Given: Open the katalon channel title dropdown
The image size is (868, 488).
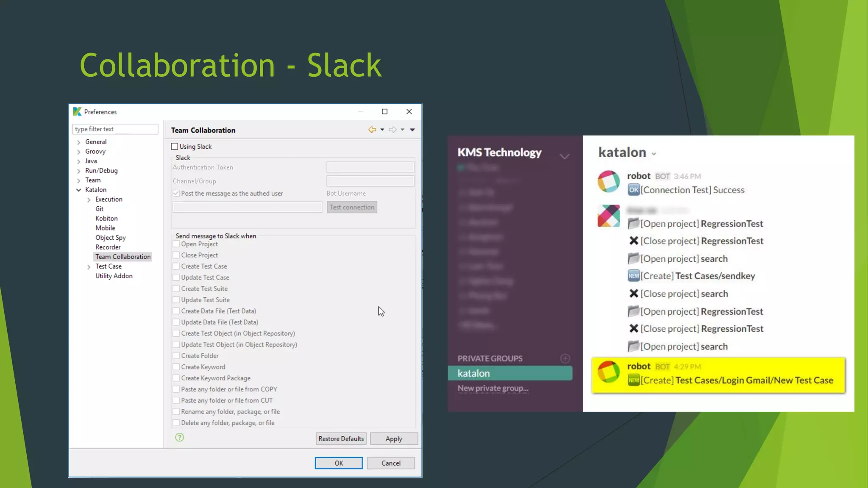Looking at the screenshot, I should click(x=654, y=154).
